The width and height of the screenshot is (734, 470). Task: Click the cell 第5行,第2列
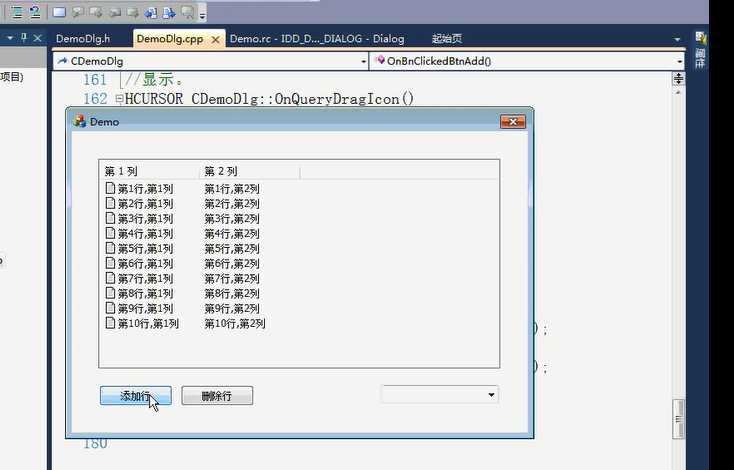pyautogui.click(x=232, y=249)
